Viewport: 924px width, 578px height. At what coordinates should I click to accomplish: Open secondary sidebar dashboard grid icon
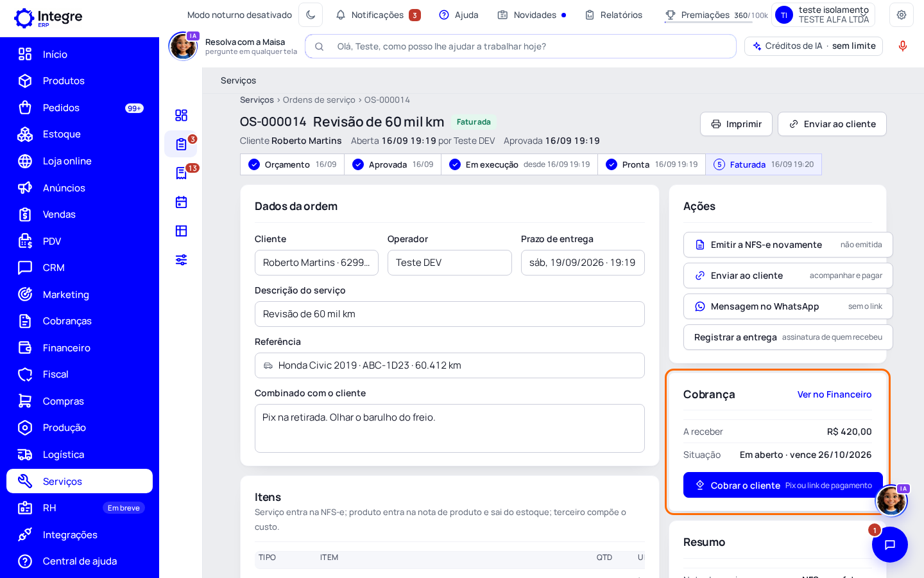click(182, 116)
